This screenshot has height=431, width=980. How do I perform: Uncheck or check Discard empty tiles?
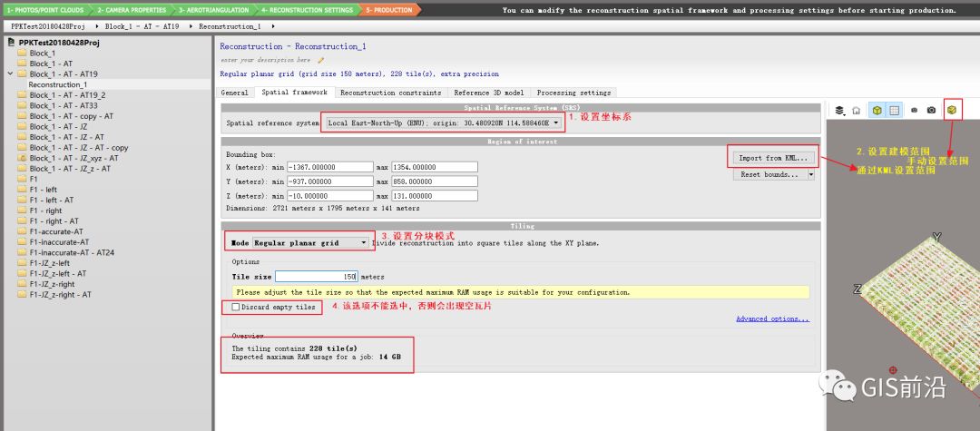[236, 308]
